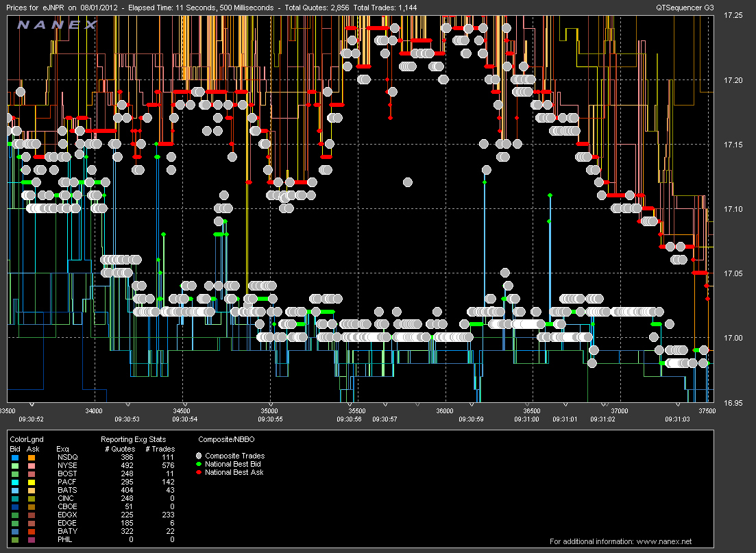Click the 36000 sequence tick label
Image resolution: width=756 pixels, height=553 pixels.
tap(445, 410)
